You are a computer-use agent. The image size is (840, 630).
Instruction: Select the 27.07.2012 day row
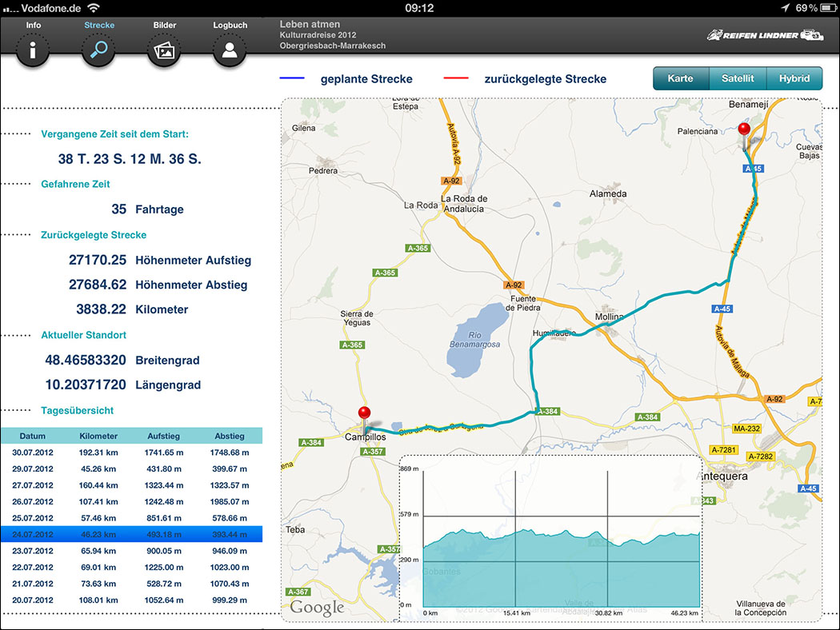pos(131,485)
